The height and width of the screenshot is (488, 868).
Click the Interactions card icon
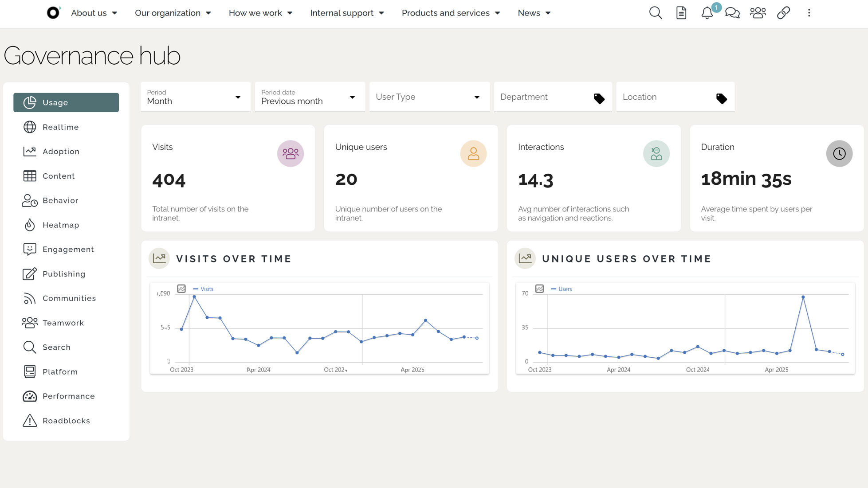[656, 153]
